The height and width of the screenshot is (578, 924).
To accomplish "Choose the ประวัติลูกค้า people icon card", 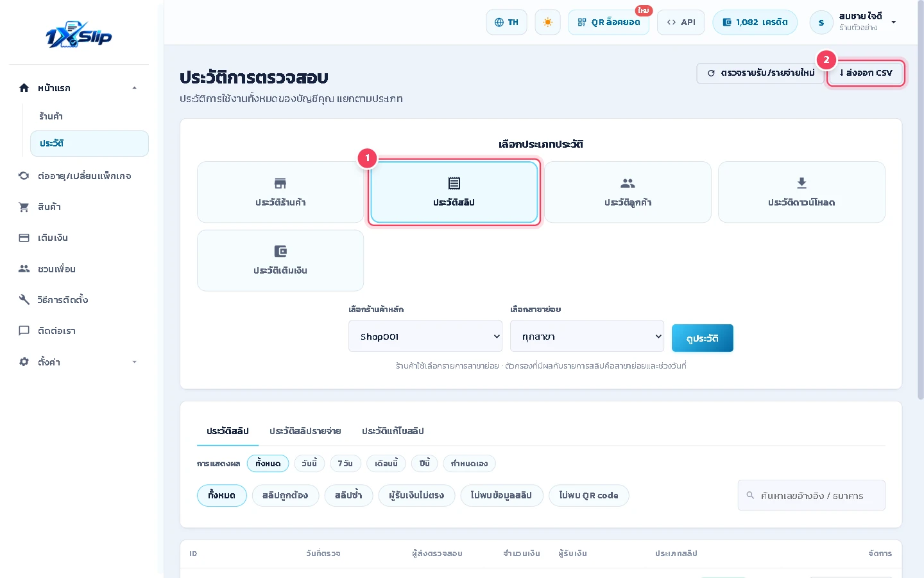I will pyautogui.click(x=628, y=192).
